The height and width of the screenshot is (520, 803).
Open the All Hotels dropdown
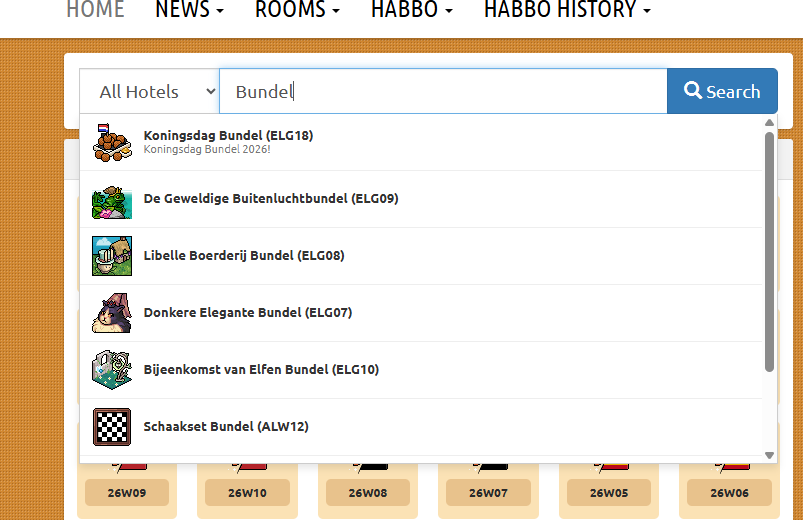point(150,91)
